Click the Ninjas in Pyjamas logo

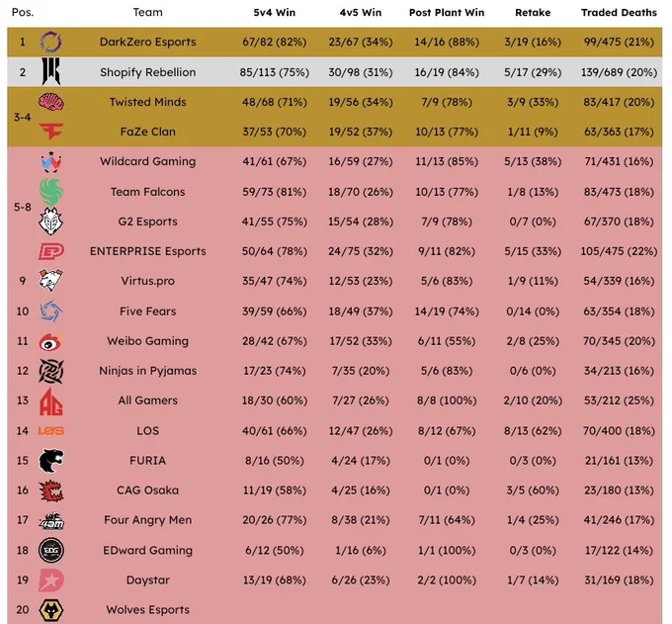[x=51, y=371]
